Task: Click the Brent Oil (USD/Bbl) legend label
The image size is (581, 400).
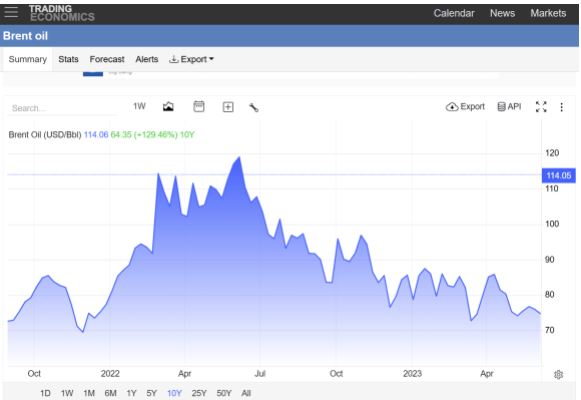Action: [x=45, y=134]
